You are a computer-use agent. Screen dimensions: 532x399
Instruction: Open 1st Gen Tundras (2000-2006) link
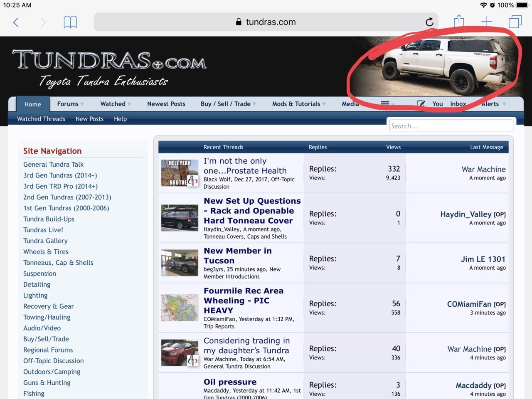click(x=66, y=208)
